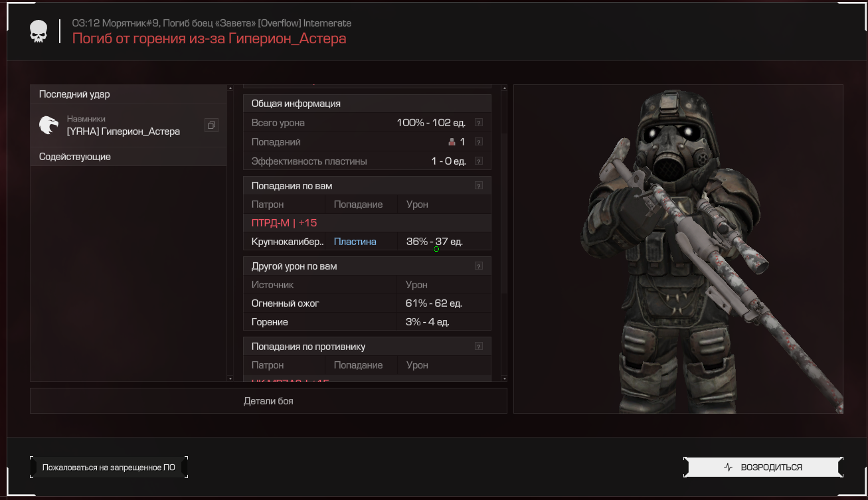This screenshot has height=500, width=868.
Task: Click help icon in Попадания по вам header
Action: point(478,186)
